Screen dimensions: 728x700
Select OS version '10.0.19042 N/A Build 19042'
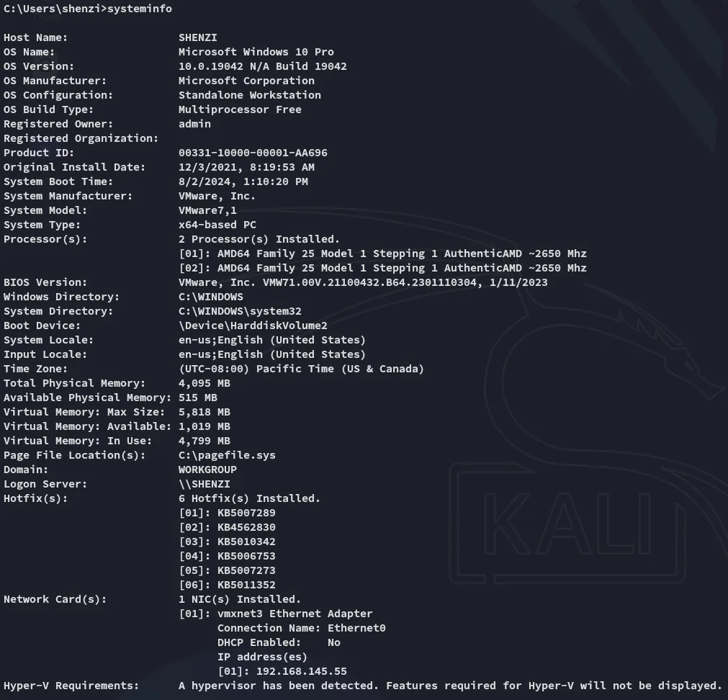coord(263,66)
